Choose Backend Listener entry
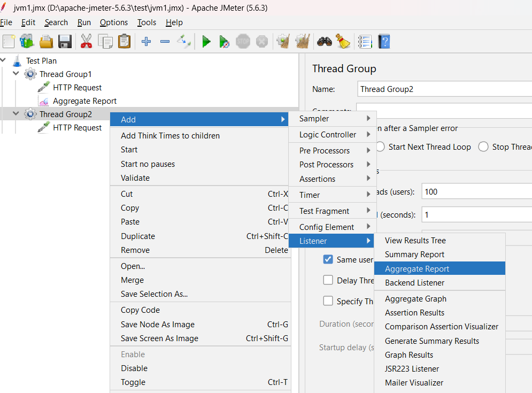The width and height of the screenshot is (532, 393). (x=440, y=282)
